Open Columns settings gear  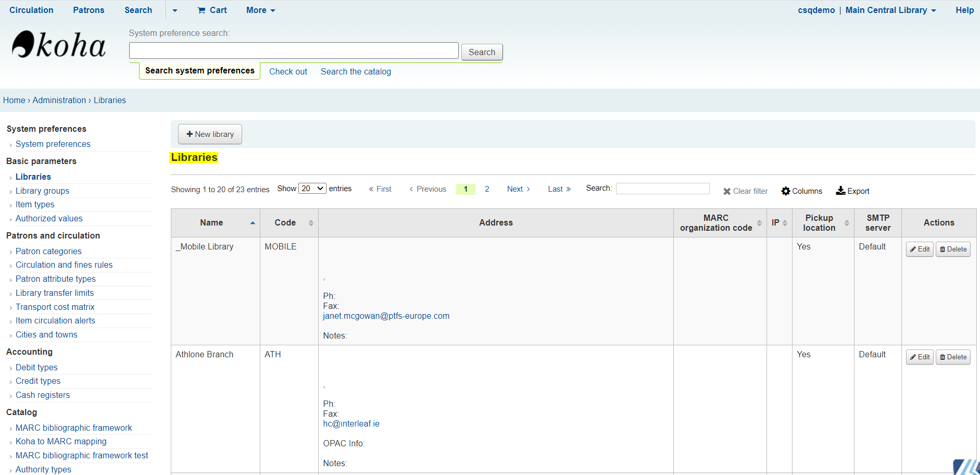(x=786, y=191)
